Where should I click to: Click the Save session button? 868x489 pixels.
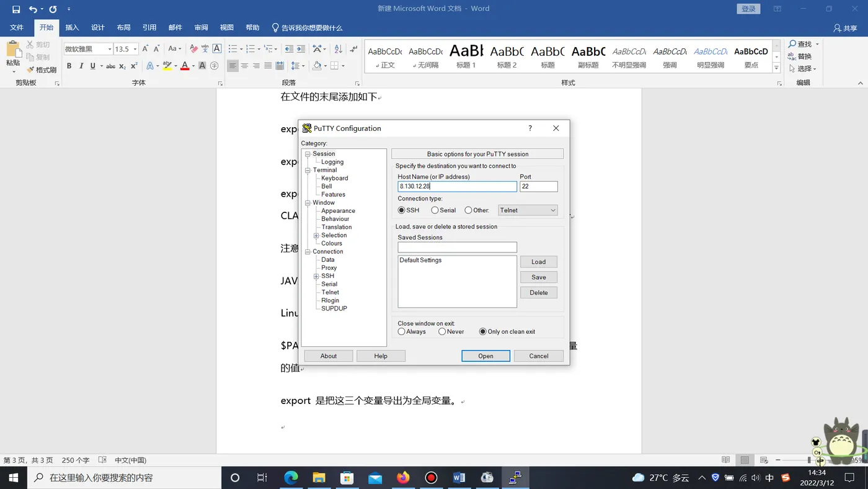point(539,277)
